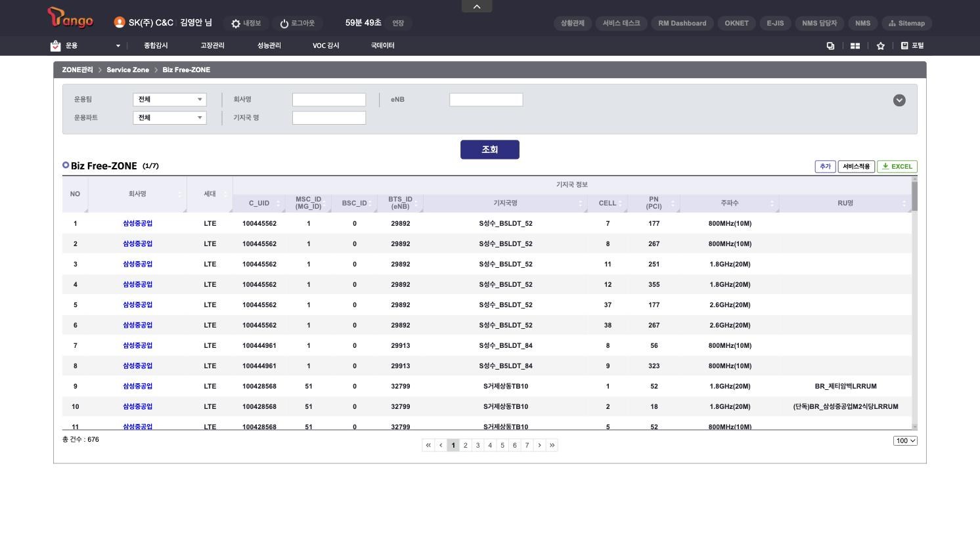Click the 회사명 input field
This screenshot has width=980, height=533.
[x=329, y=100]
